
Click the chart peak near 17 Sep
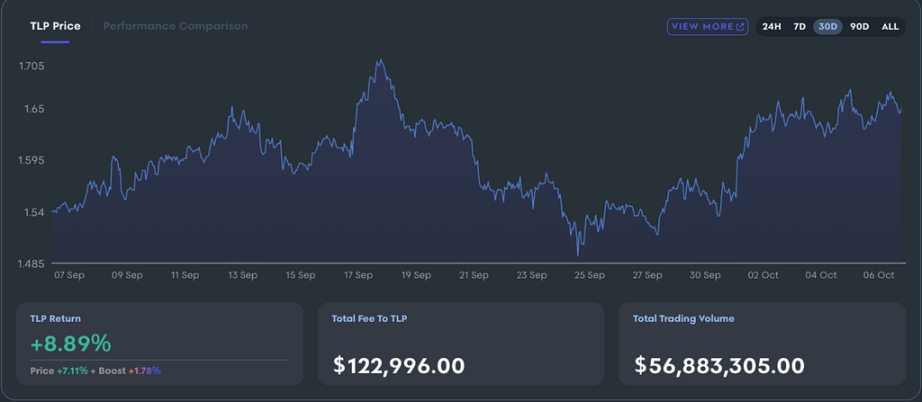click(x=379, y=61)
